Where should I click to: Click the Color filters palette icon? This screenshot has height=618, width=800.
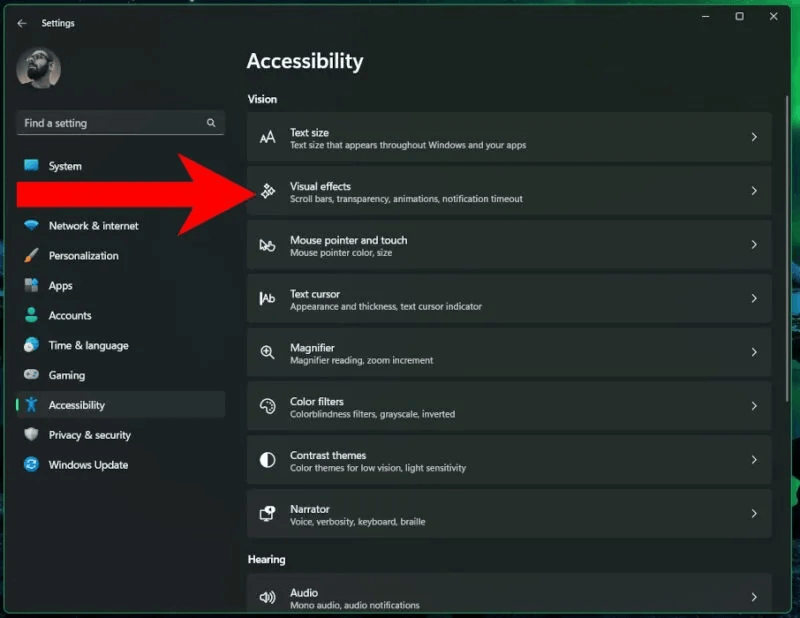tap(267, 406)
